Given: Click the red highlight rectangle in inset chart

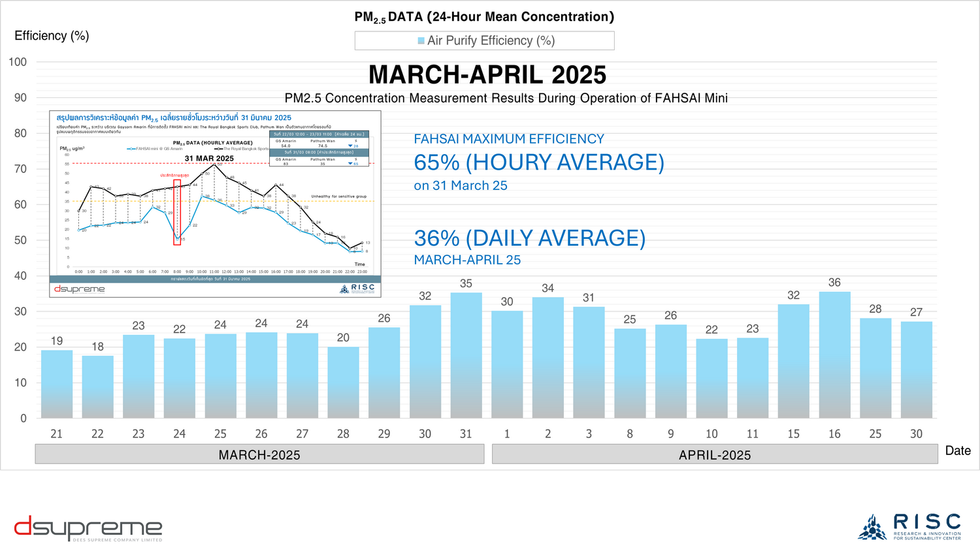Looking at the screenshot, I should pyautogui.click(x=177, y=213).
